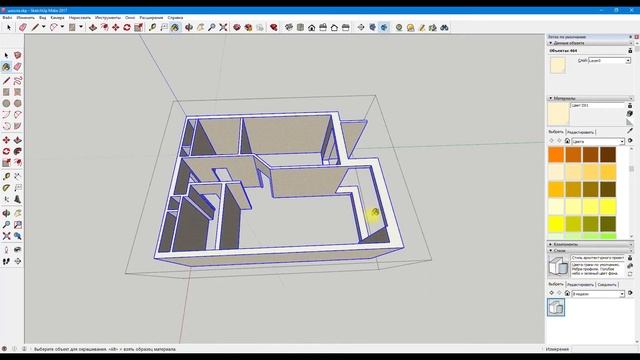Activate the Walk footprints tool
640x360 pixels.
pyautogui.click(x=6, y=261)
